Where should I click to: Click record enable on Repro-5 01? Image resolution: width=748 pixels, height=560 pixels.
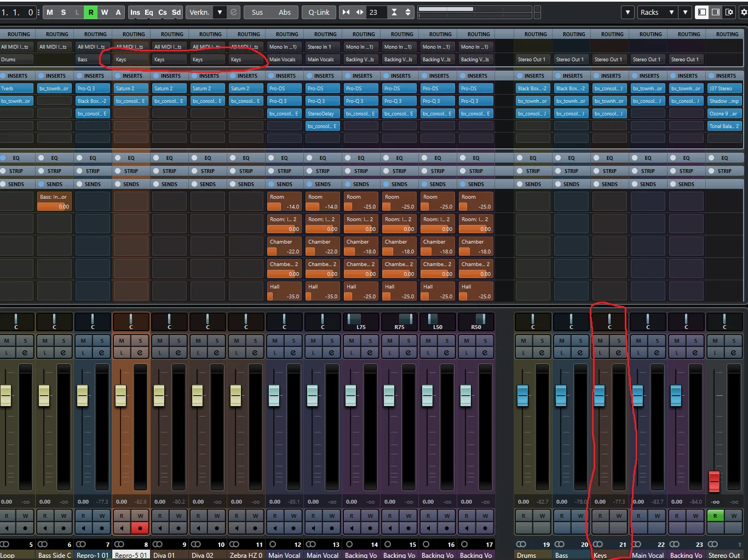(x=140, y=528)
